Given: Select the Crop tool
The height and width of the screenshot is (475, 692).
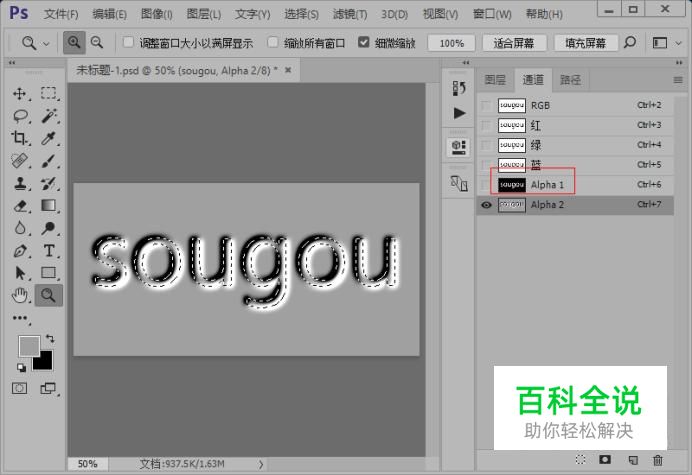Looking at the screenshot, I should click(19, 138).
